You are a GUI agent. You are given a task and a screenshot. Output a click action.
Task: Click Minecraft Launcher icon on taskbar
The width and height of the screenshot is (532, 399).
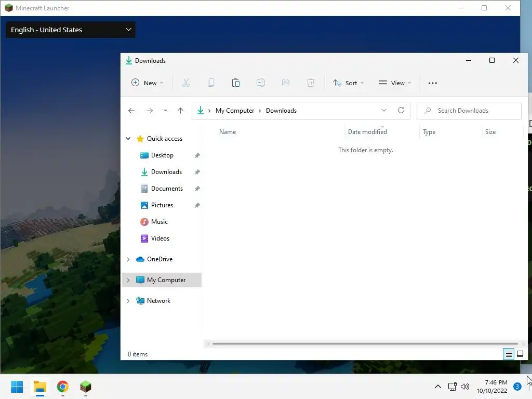pos(86,387)
